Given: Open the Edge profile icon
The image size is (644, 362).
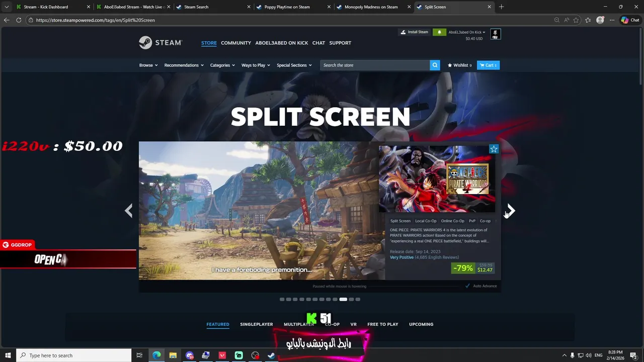Looking at the screenshot, I should (600, 20).
